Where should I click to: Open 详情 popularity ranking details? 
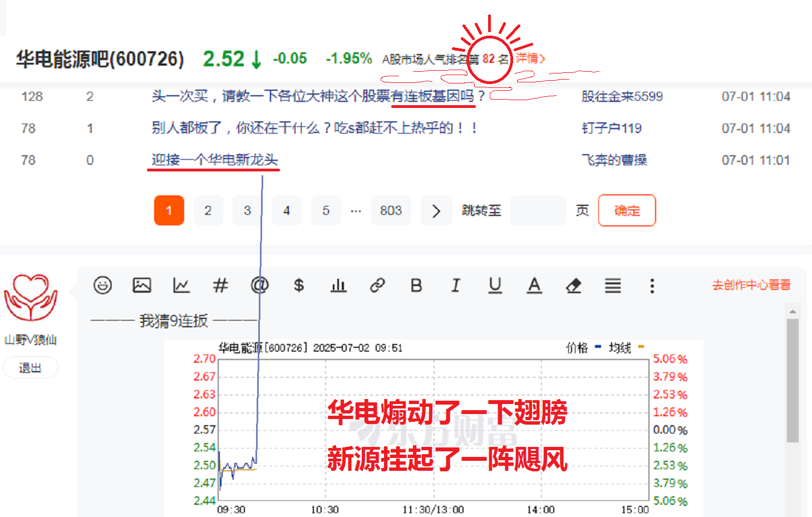click(530, 58)
